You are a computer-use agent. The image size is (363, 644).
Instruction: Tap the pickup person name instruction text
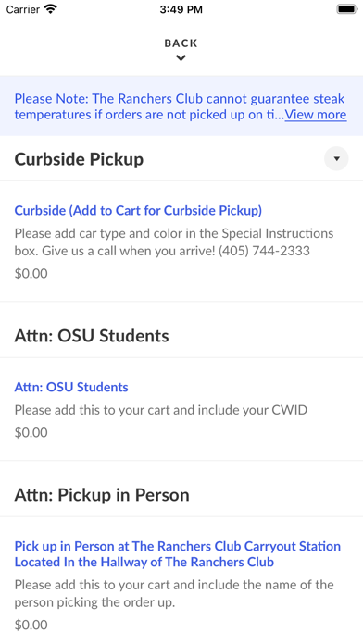[x=174, y=593]
